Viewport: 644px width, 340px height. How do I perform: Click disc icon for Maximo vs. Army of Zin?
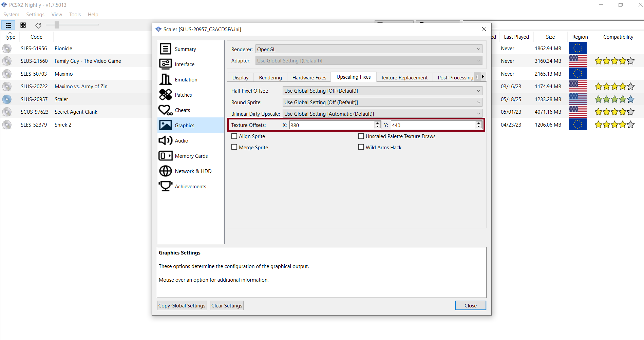coord(7,87)
